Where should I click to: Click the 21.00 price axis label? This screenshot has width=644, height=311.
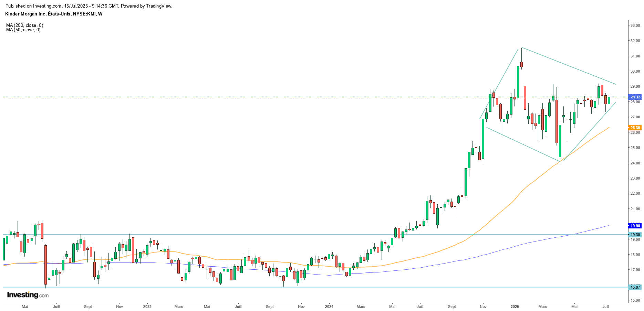(635, 209)
